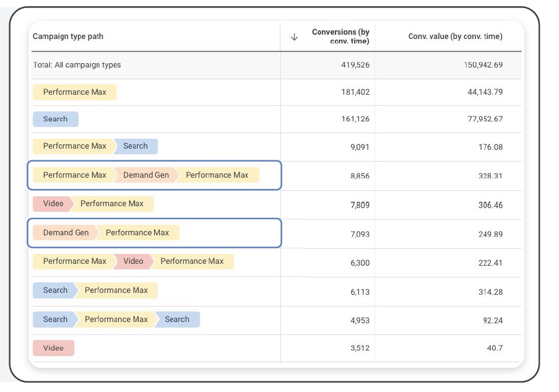Click Demand Gen chip between two Performance Max chips

point(145,175)
